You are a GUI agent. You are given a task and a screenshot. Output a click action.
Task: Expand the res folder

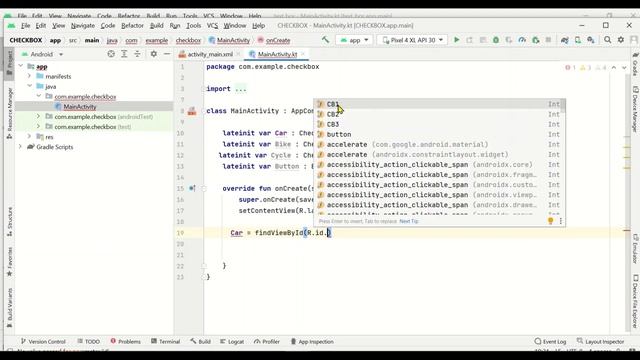(29, 136)
